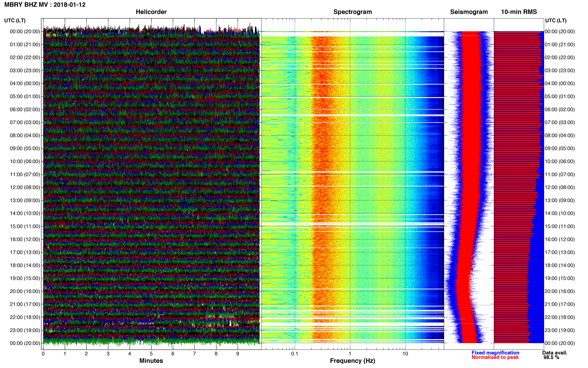
Task: Click the 'Data avail.' label
Action: [x=555, y=353]
